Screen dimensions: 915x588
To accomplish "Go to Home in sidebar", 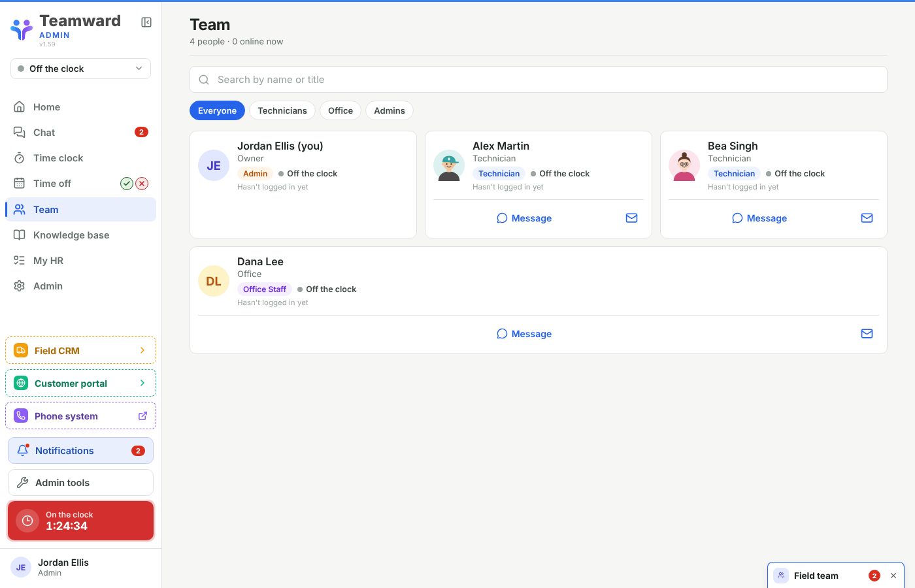I will [80, 107].
